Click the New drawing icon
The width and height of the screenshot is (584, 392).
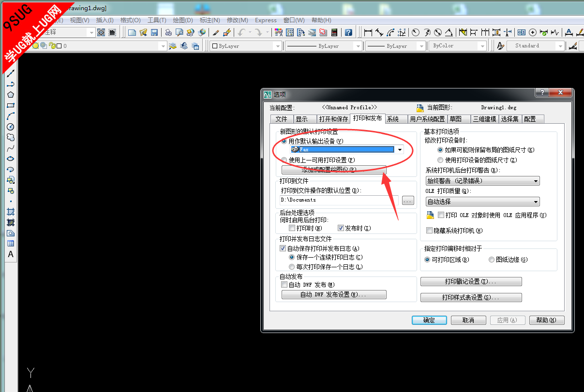tap(132, 32)
